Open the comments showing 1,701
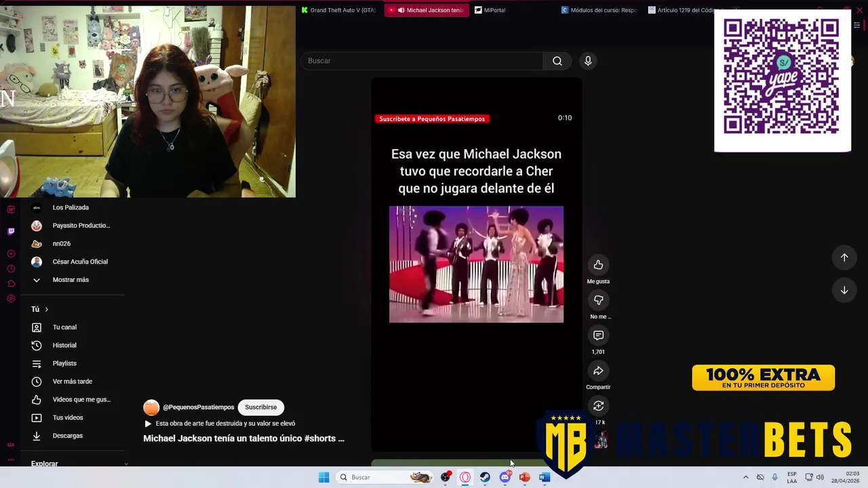868x488 pixels. (x=598, y=335)
